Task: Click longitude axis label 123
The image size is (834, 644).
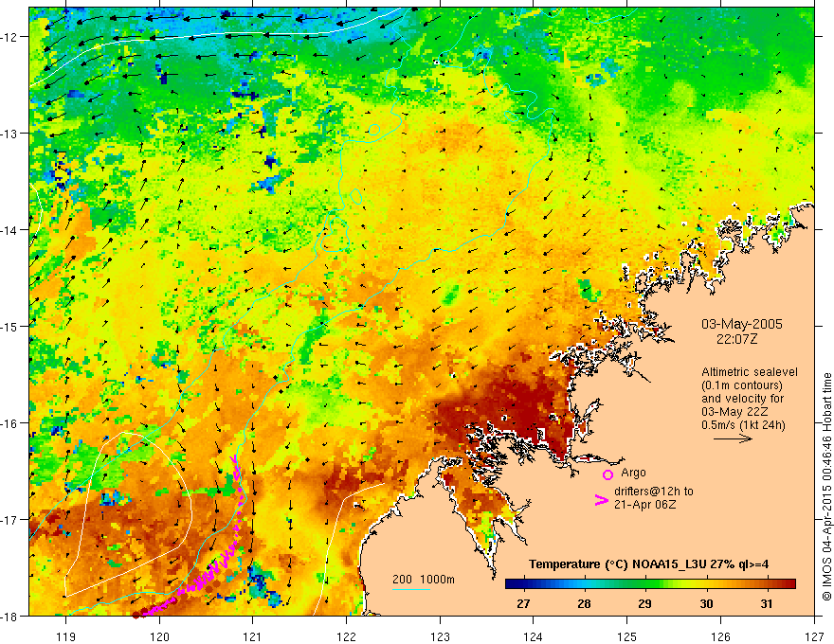Action: pos(440,636)
